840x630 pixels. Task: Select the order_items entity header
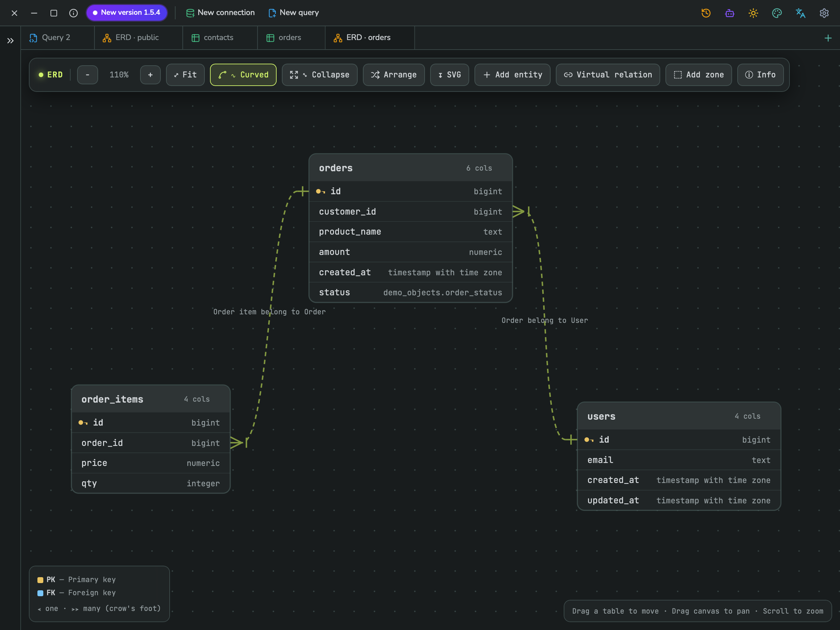(151, 399)
